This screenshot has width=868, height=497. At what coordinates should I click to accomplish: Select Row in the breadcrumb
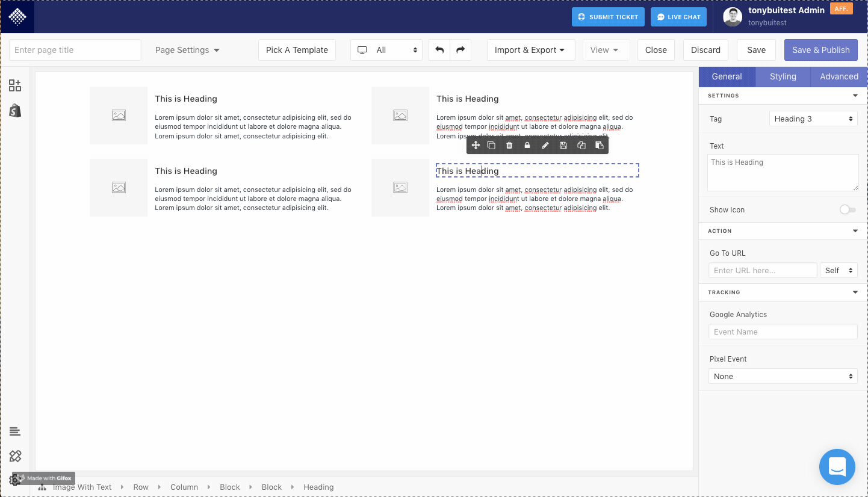click(141, 487)
